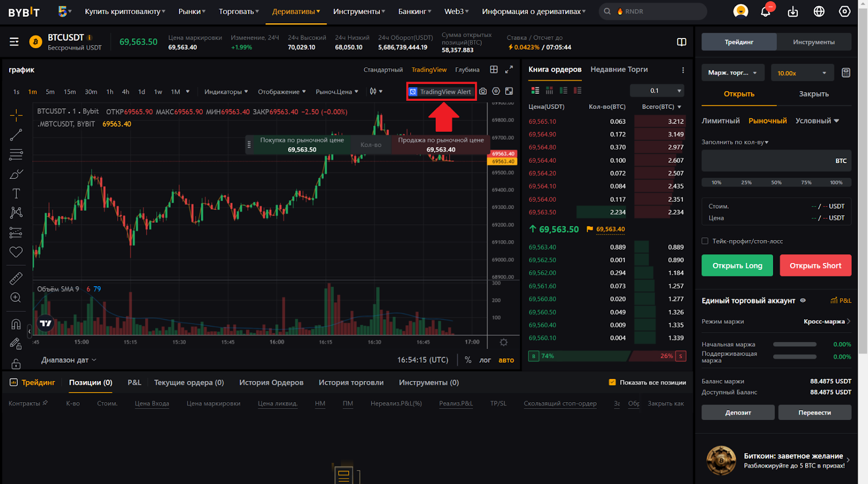
Task: Open order book three-dot options menu
Action: tap(683, 70)
